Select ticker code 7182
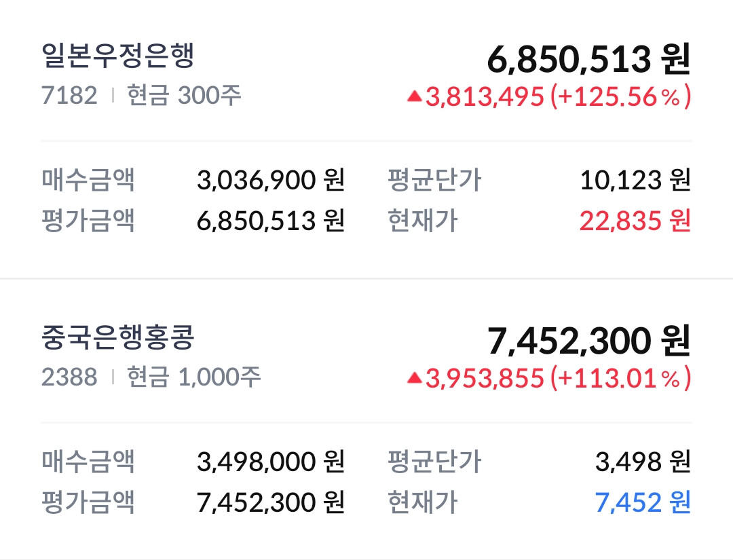Viewport: 733px width, 560px height. 69,96
